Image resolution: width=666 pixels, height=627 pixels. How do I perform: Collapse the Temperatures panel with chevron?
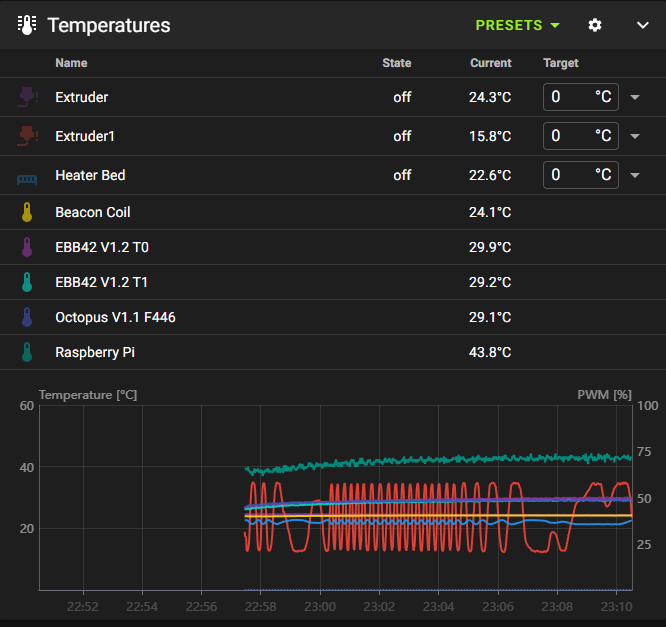643,25
